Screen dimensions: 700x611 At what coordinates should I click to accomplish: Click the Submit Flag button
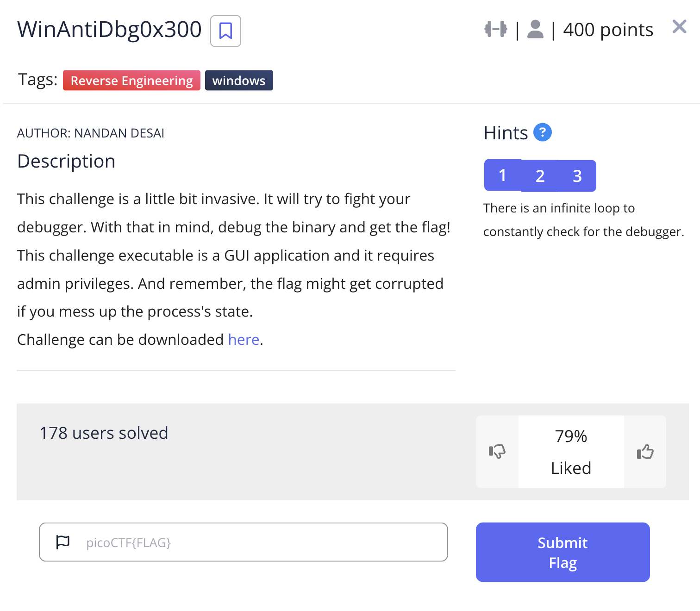(563, 552)
